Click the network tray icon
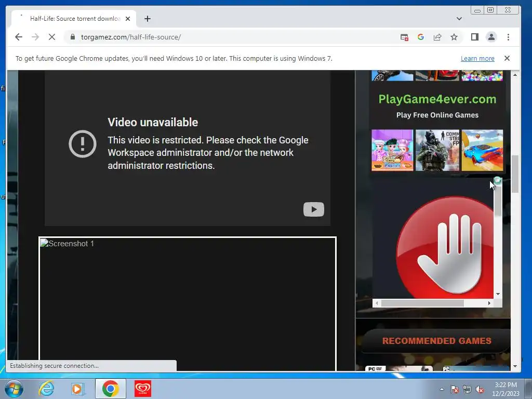 [x=467, y=389]
